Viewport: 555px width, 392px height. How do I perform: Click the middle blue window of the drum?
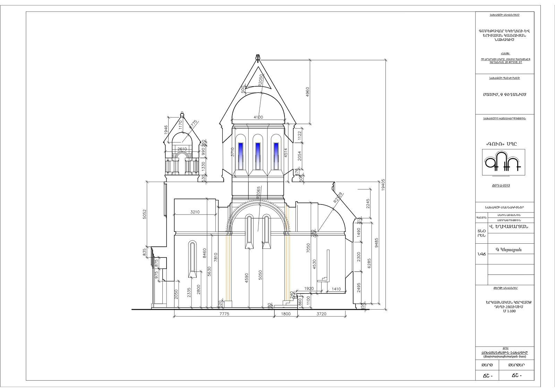(257, 156)
